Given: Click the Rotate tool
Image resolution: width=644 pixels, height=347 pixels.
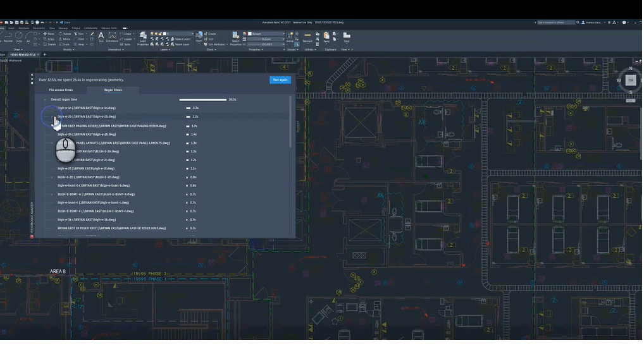Looking at the screenshot, I should 65,33.
